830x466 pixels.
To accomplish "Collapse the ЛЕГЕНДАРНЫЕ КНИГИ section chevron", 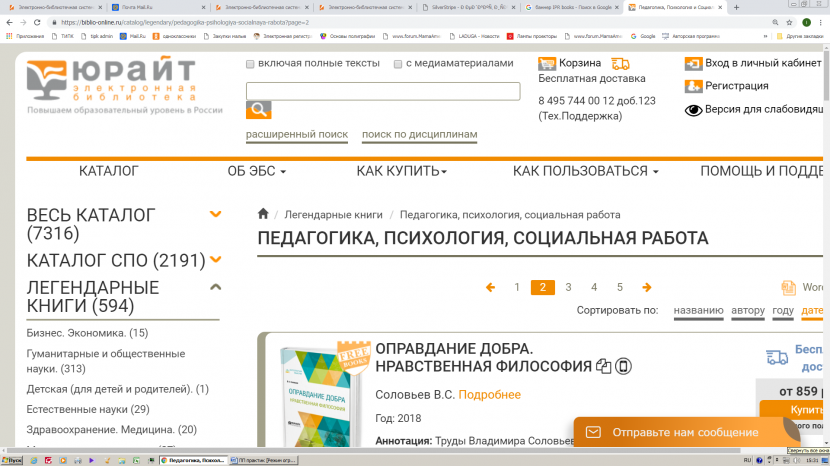I will tap(215, 288).
